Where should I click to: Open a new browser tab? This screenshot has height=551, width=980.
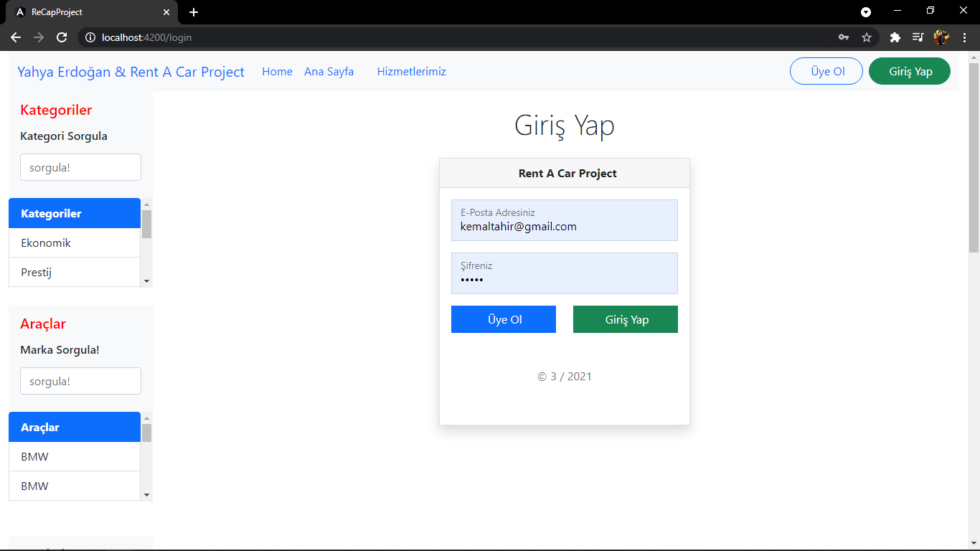point(193,11)
